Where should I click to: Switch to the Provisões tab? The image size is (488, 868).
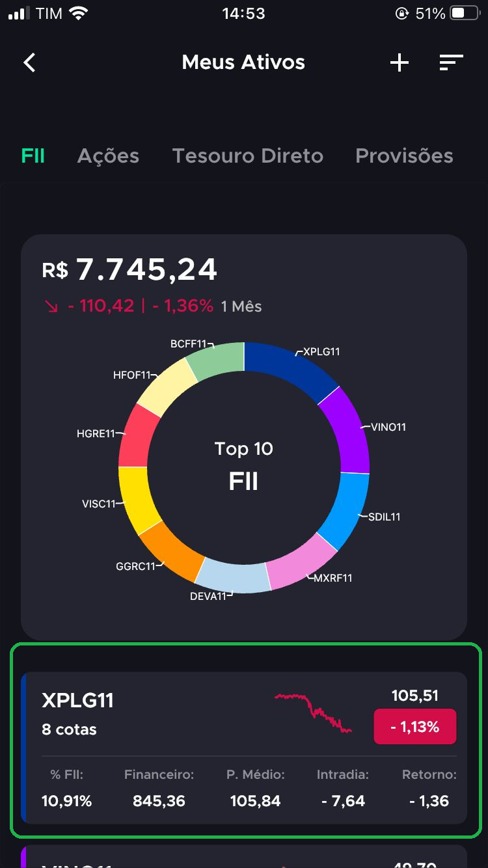pos(404,156)
